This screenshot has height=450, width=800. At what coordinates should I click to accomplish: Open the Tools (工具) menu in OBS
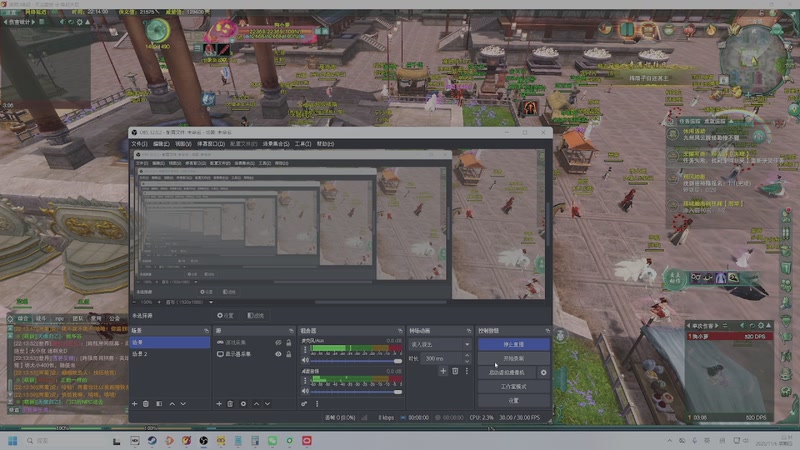pos(303,144)
